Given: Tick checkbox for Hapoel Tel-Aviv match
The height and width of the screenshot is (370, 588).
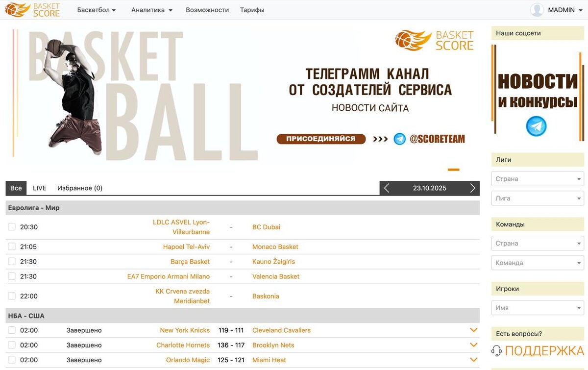Looking at the screenshot, I should coord(12,247).
